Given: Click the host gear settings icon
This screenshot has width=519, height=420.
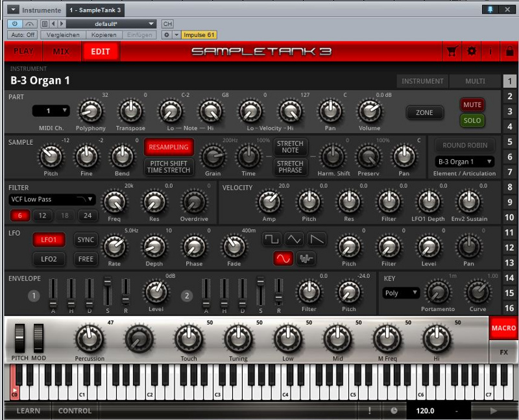Looking at the screenshot, I should [x=167, y=35].
